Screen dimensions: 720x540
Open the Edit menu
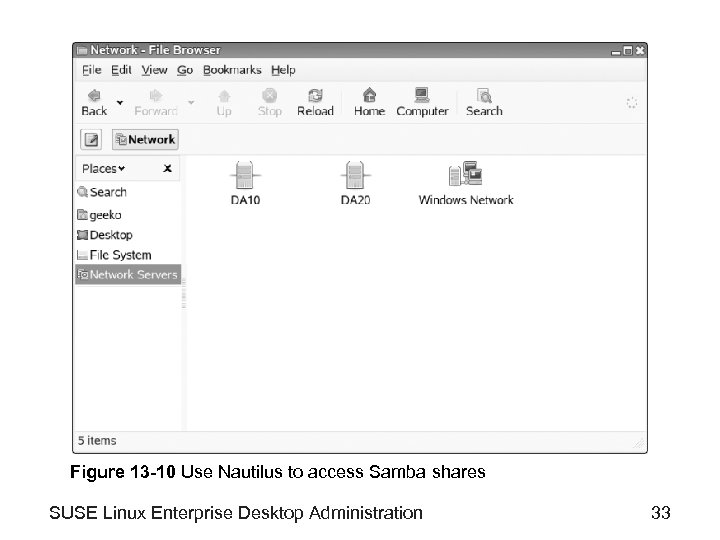pyautogui.click(x=121, y=70)
